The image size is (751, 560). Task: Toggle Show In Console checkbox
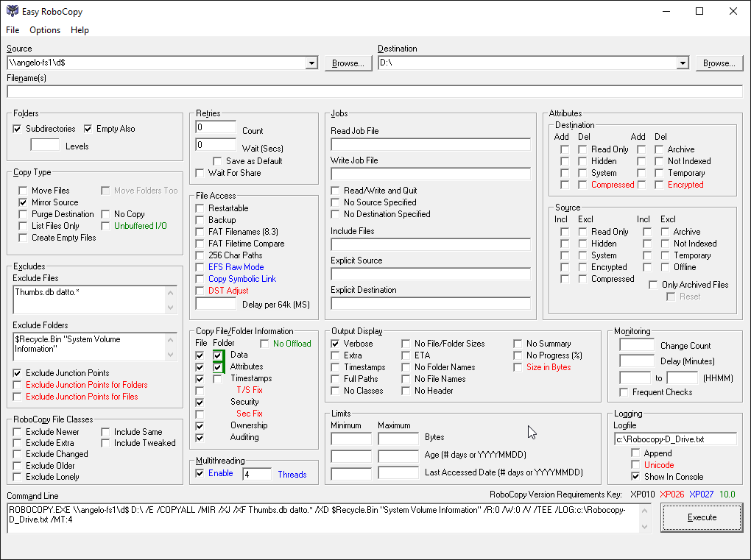[636, 477]
